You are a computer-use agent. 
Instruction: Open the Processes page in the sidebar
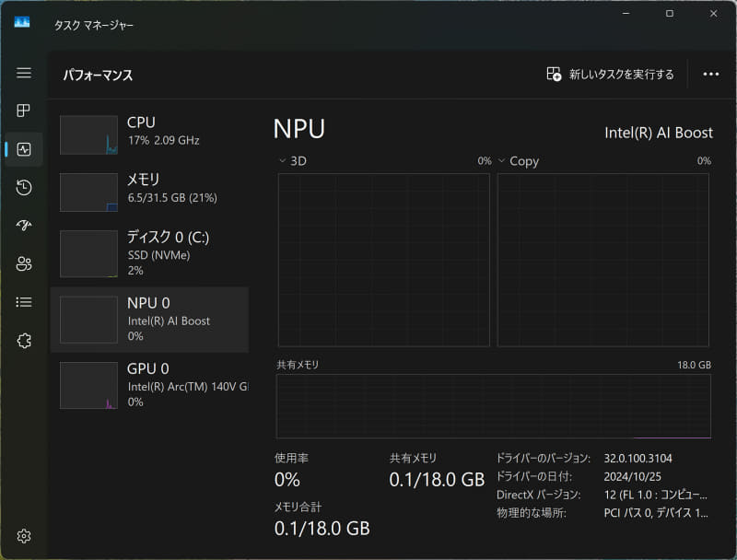23,111
